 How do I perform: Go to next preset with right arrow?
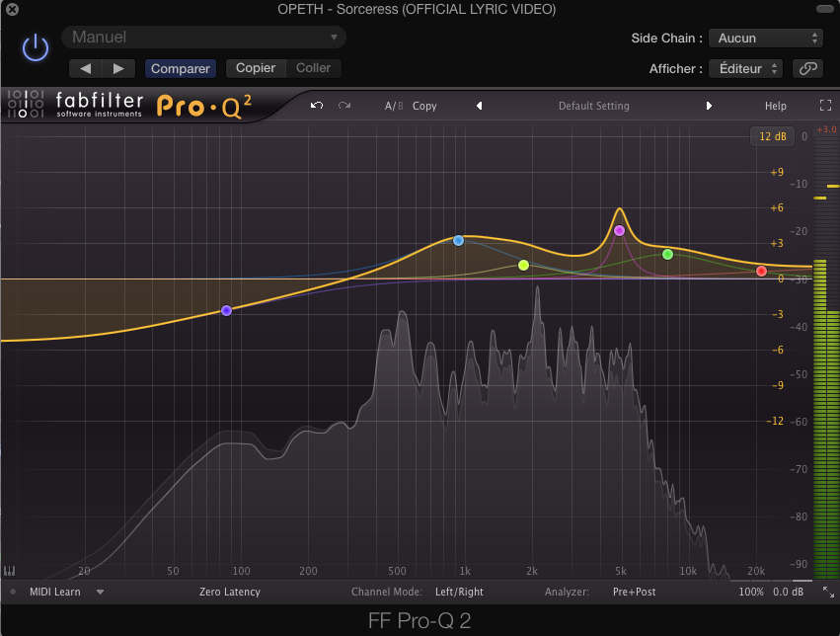point(118,68)
